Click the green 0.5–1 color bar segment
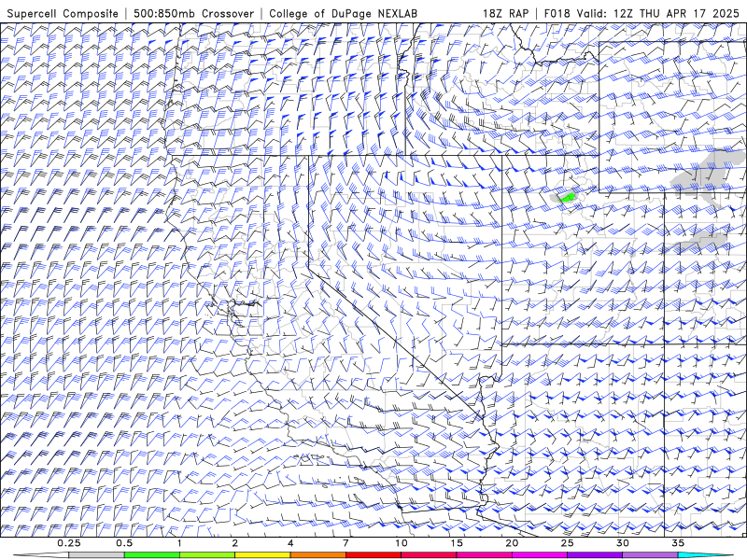 click(152, 555)
